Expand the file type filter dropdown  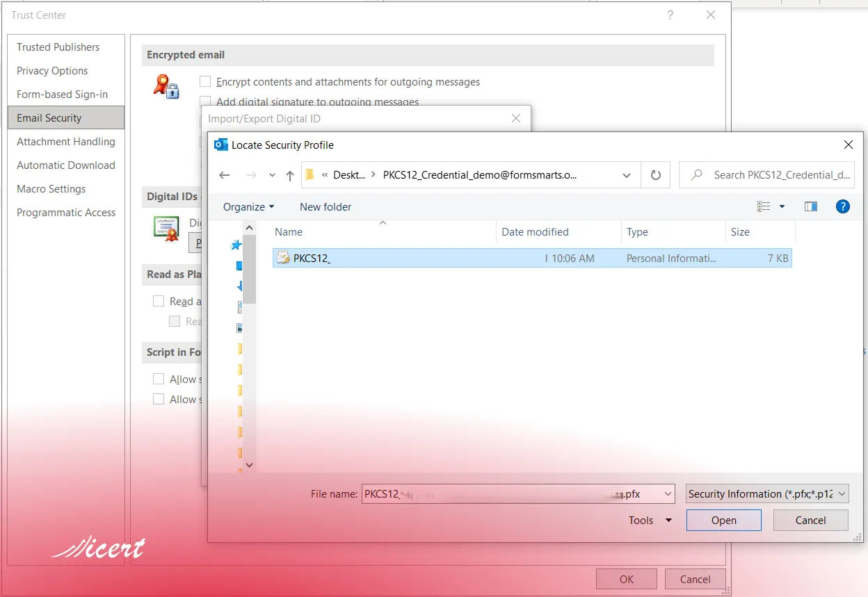coord(767,494)
